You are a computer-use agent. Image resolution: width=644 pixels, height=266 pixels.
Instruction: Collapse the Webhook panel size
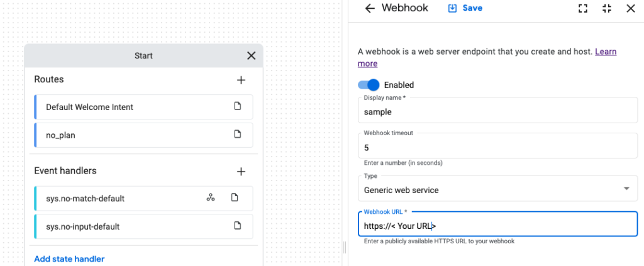606,8
